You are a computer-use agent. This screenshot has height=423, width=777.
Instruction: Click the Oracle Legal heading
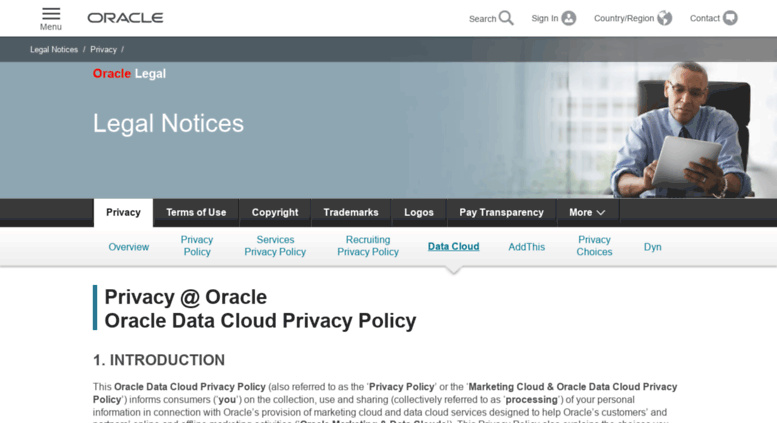click(129, 74)
